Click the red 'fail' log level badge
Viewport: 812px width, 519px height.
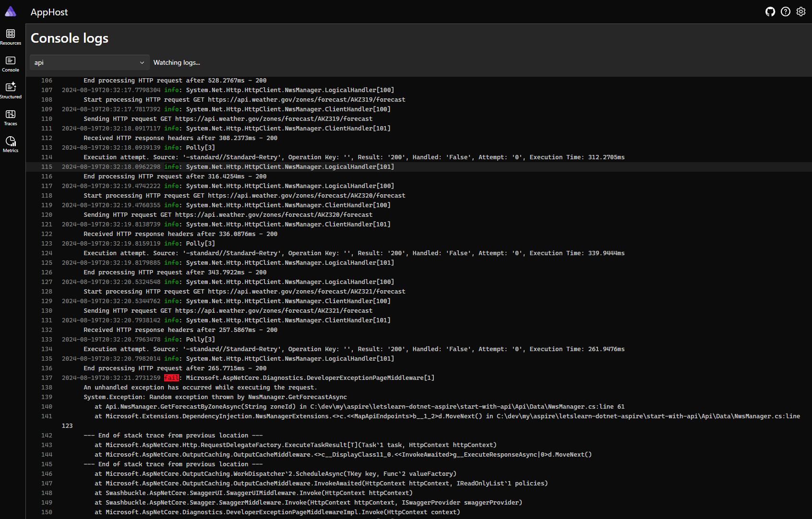(x=171, y=378)
